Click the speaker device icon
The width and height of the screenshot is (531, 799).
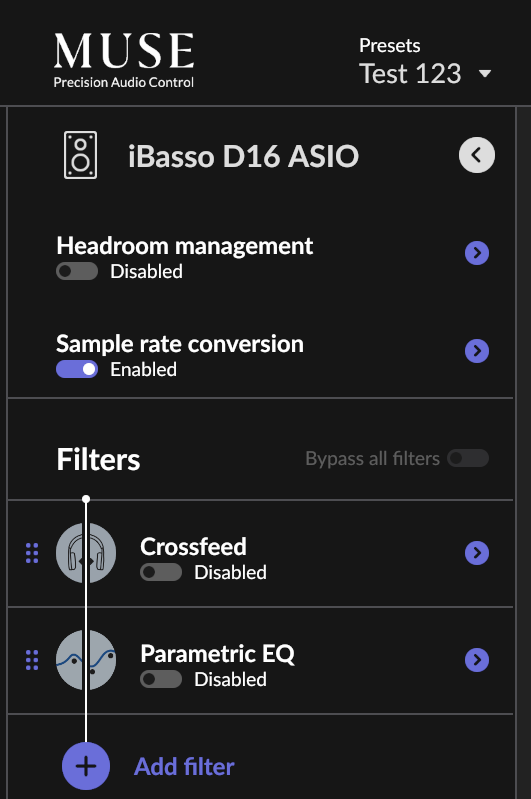pos(81,155)
